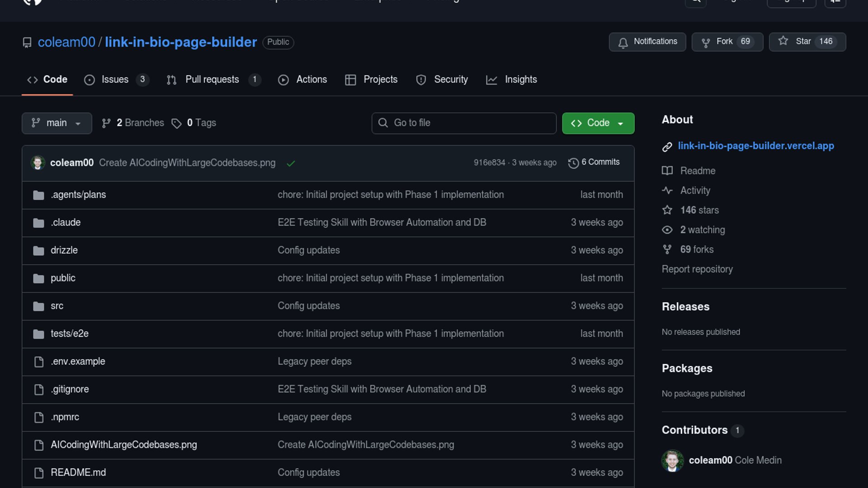Open the .claude folder
This screenshot has height=488, width=868.
tap(66, 222)
